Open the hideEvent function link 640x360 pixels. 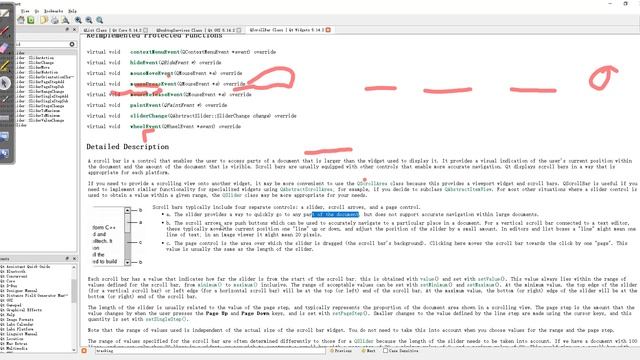click(144, 62)
